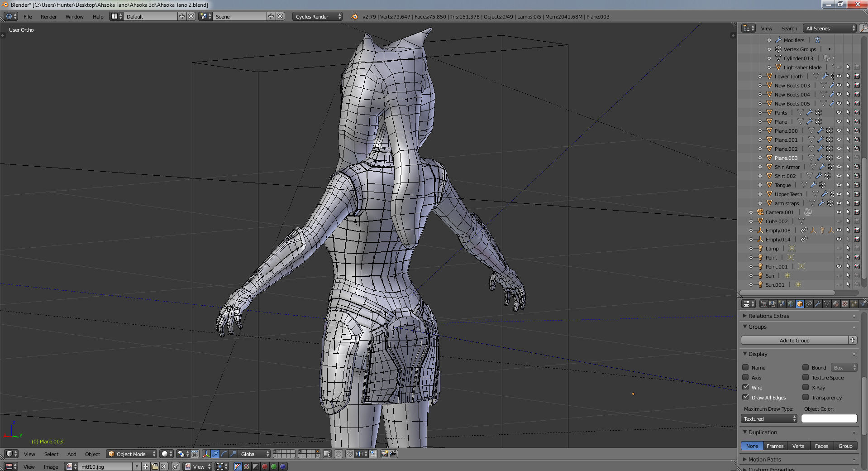868x471 pixels.
Task: Click the lock camera to layers icon
Action: (x=327, y=454)
